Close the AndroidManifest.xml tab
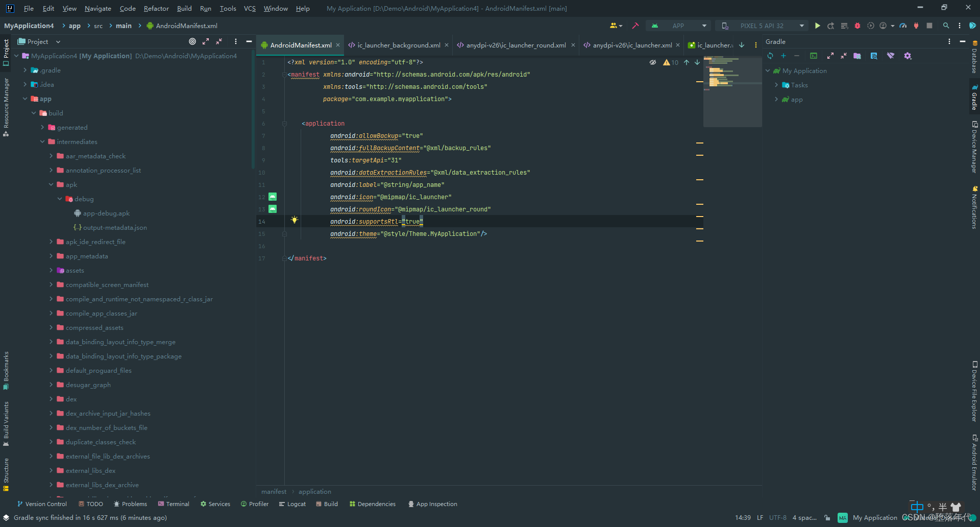This screenshot has width=980, height=527. (x=338, y=45)
